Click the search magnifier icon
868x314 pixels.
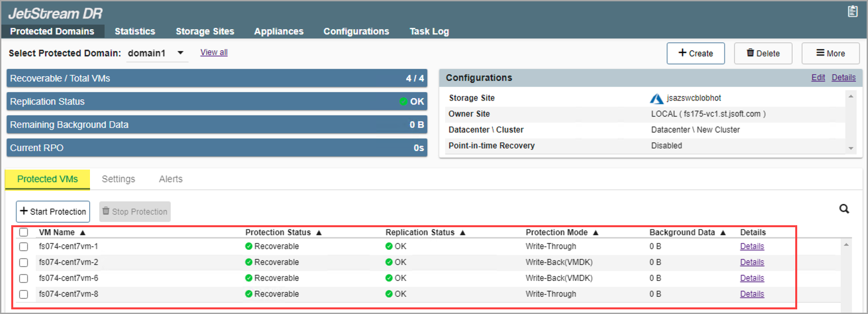[844, 209]
